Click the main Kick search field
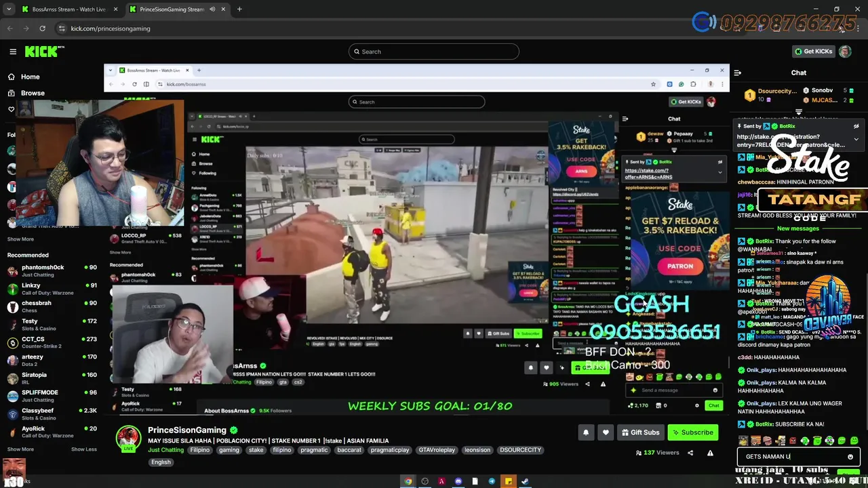 pyautogui.click(x=434, y=52)
